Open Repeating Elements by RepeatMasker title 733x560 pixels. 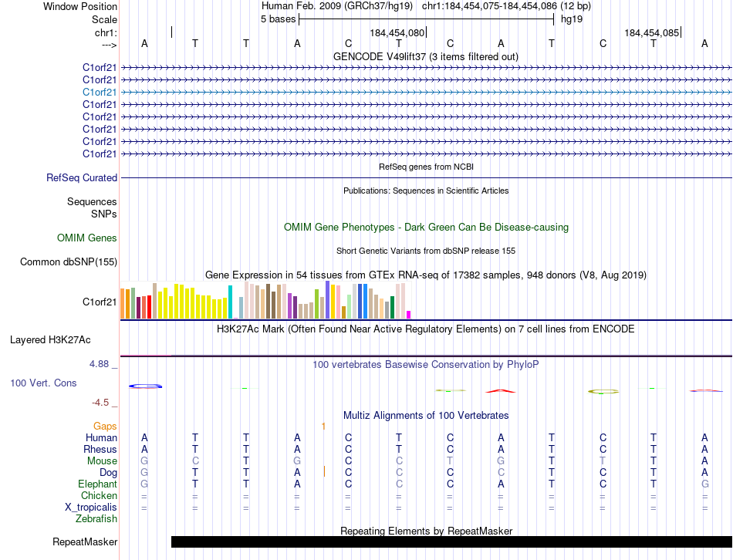coord(426,531)
